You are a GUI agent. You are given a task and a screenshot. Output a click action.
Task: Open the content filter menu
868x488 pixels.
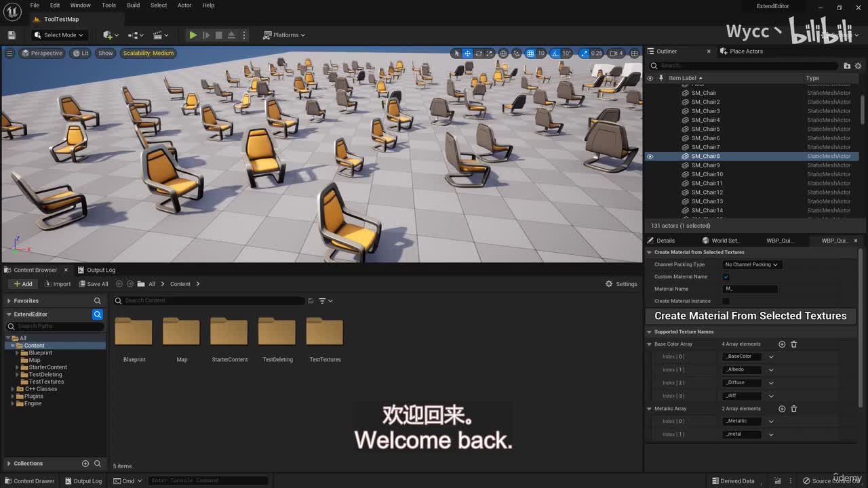coord(324,301)
